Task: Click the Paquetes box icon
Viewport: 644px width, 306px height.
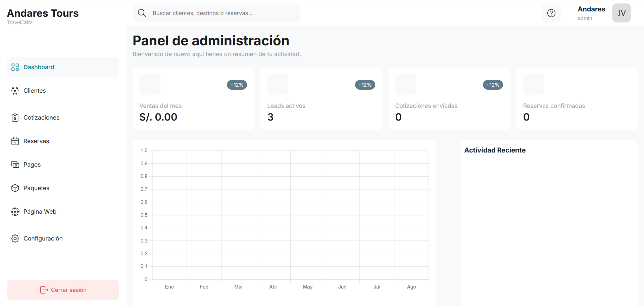Action: [x=15, y=188]
